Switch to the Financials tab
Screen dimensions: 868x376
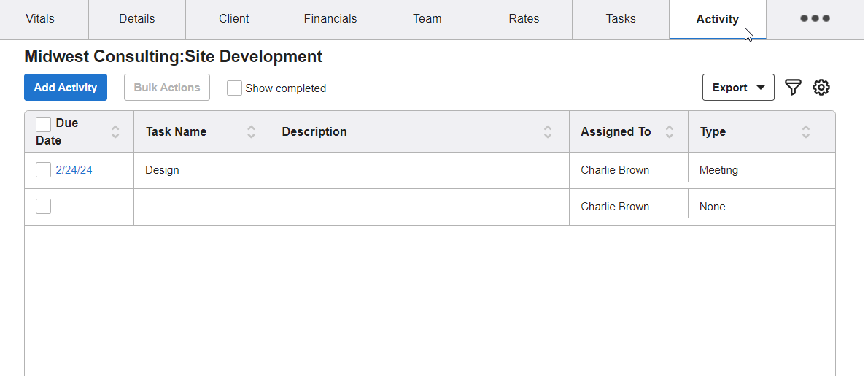[330, 19]
